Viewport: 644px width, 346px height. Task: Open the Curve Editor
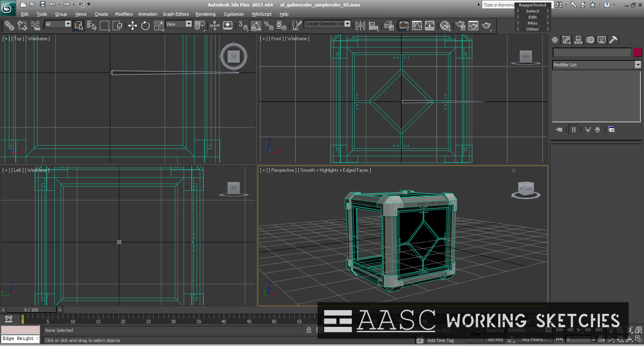417,26
